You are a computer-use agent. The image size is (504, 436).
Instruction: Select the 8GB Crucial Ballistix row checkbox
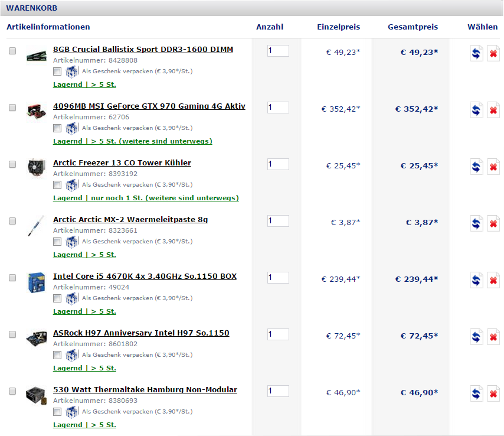tap(12, 51)
